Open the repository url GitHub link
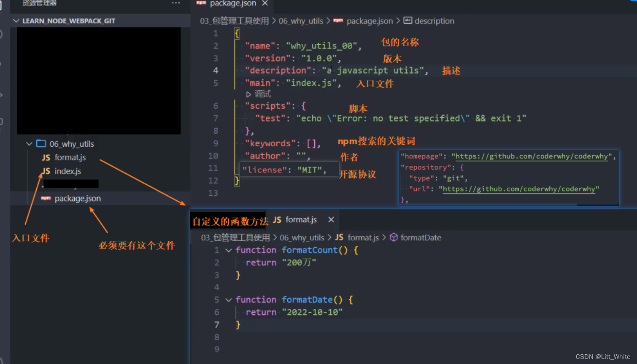 (519, 189)
